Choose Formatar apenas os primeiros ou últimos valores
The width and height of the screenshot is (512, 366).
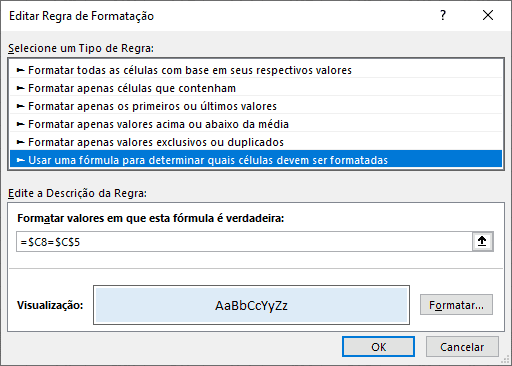tap(256, 106)
